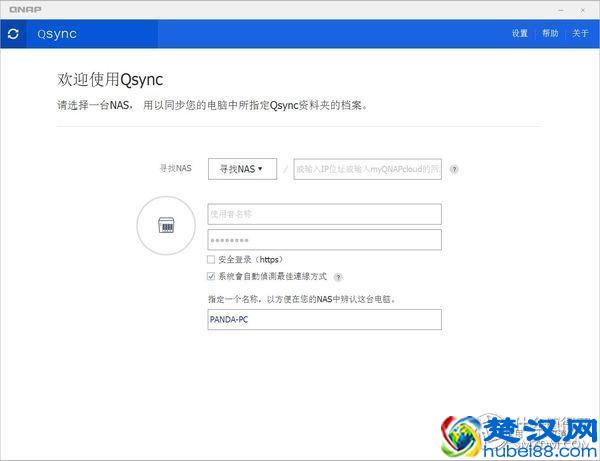Click the Qsync title in blue header

tap(57, 34)
